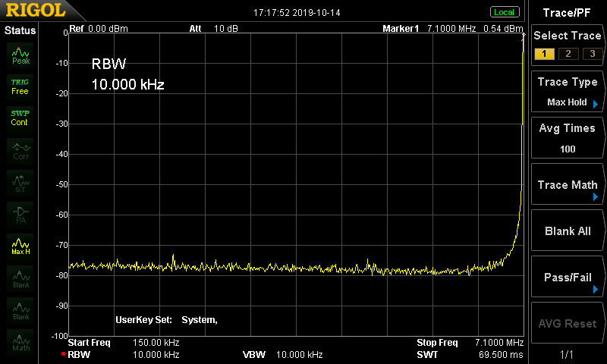Screen dimensions: 607x364
Task: Open the Trace Type Max Hold dropdown
Action: pyautogui.click(x=568, y=92)
